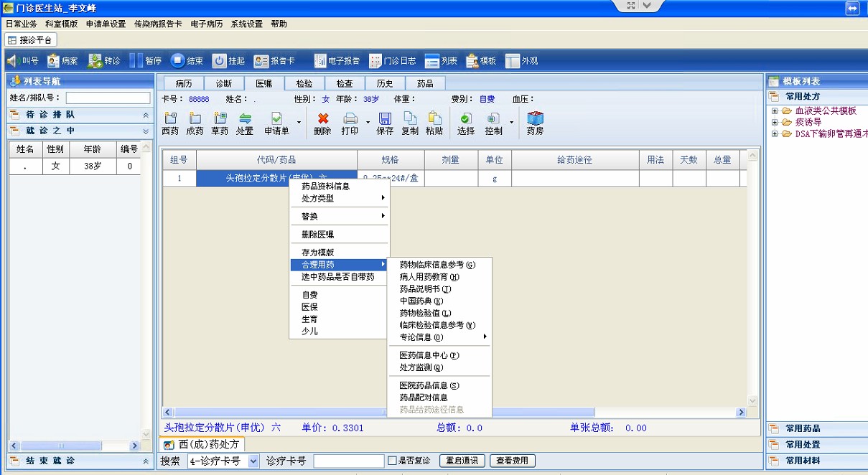Toggle the 是否复诊 checkbox
This screenshot has height=475, width=868.
tap(392, 461)
